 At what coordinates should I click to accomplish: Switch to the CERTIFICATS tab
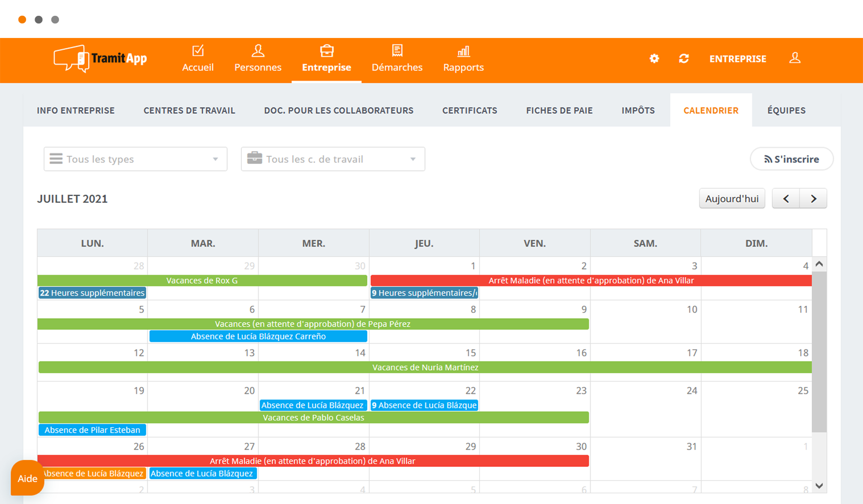(469, 110)
